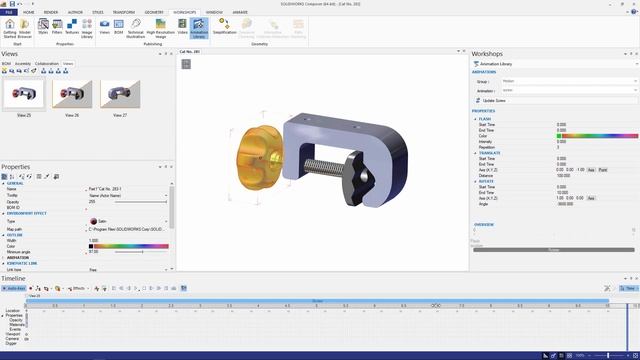Image resolution: width=640 pixels, height=360 pixels.
Task: Pick the Outline color on spectrum bar
Action: (x=131, y=246)
